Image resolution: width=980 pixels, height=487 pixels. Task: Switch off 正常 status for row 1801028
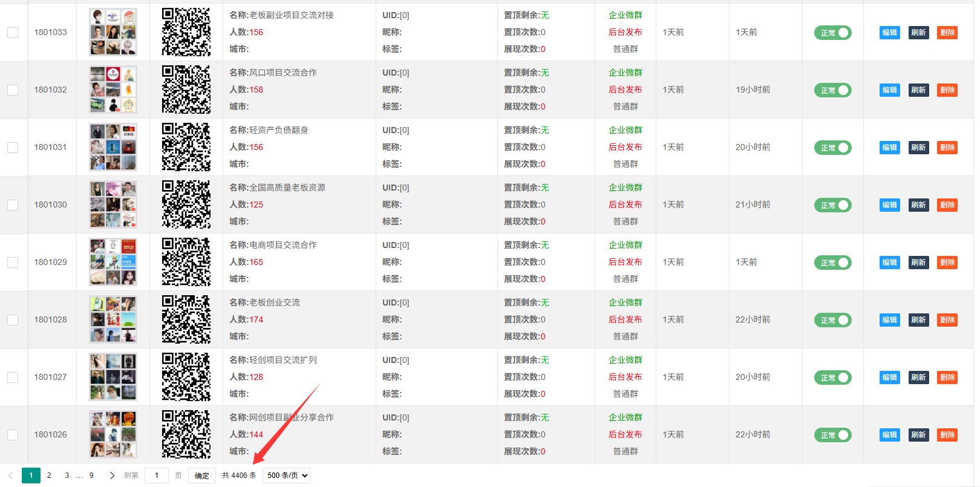[832, 320]
